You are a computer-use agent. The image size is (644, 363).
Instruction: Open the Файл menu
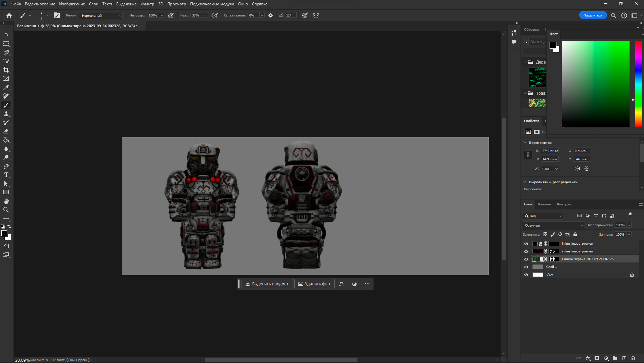(16, 4)
